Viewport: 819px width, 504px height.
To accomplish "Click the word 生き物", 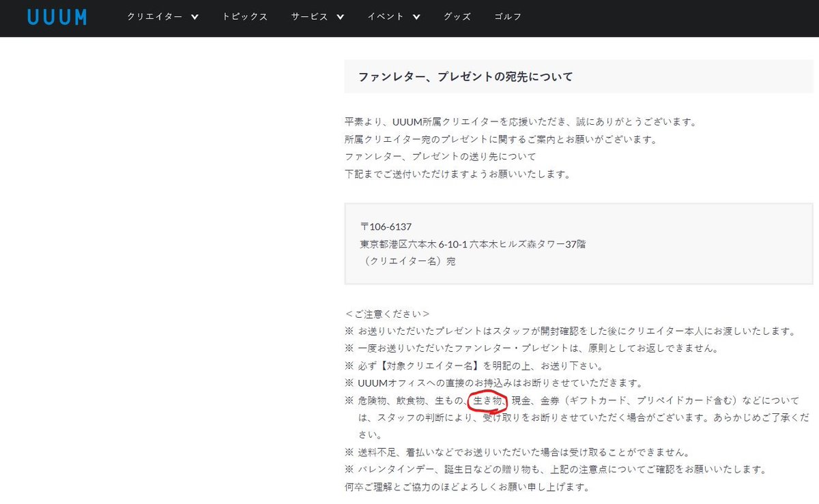I will pyautogui.click(x=488, y=400).
